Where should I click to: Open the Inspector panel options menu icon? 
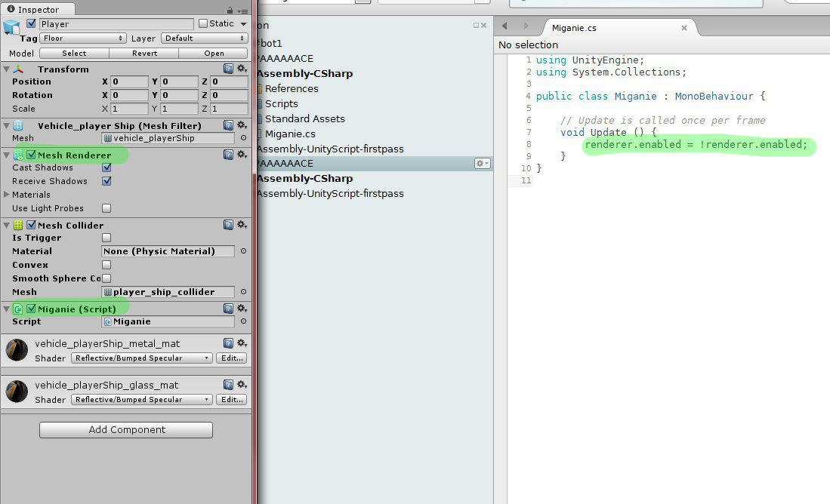pos(242,11)
